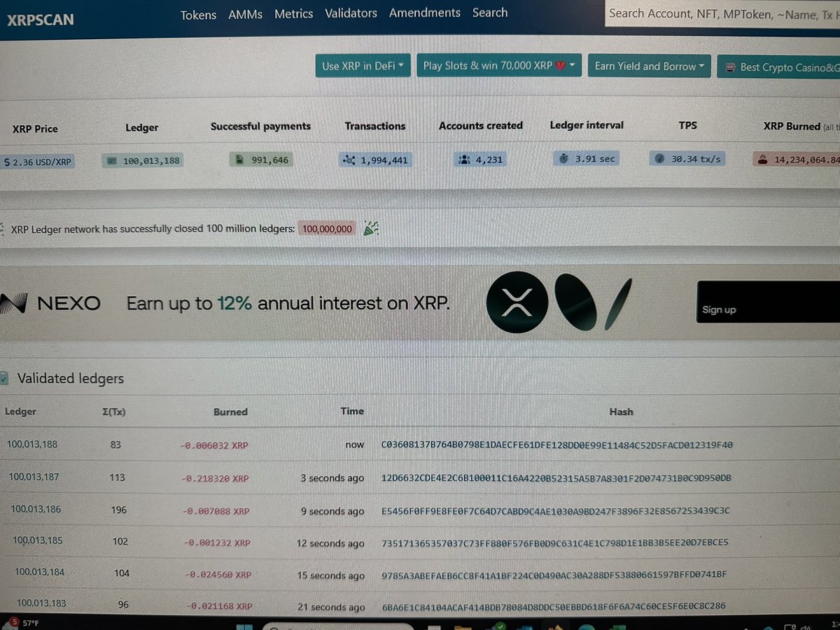This screenshot has width=840, height=630.
Task: Open ledger 100,013,187 in the table
Action: click(34, 477)
